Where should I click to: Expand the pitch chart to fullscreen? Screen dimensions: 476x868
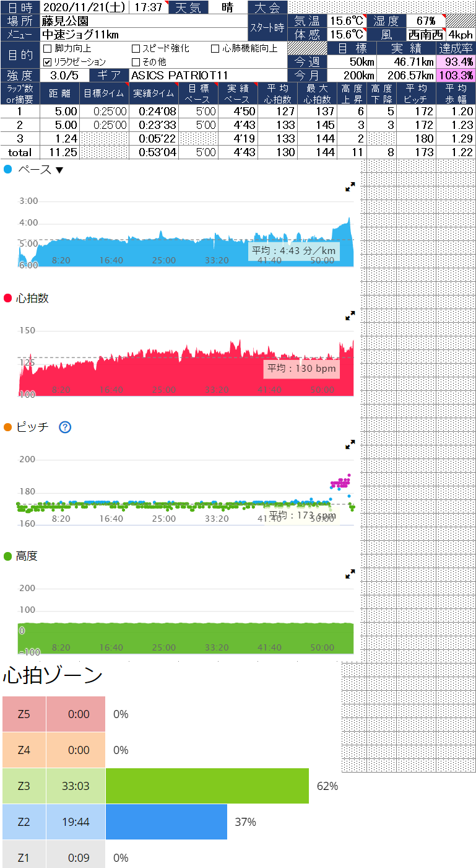pos(350,444)
